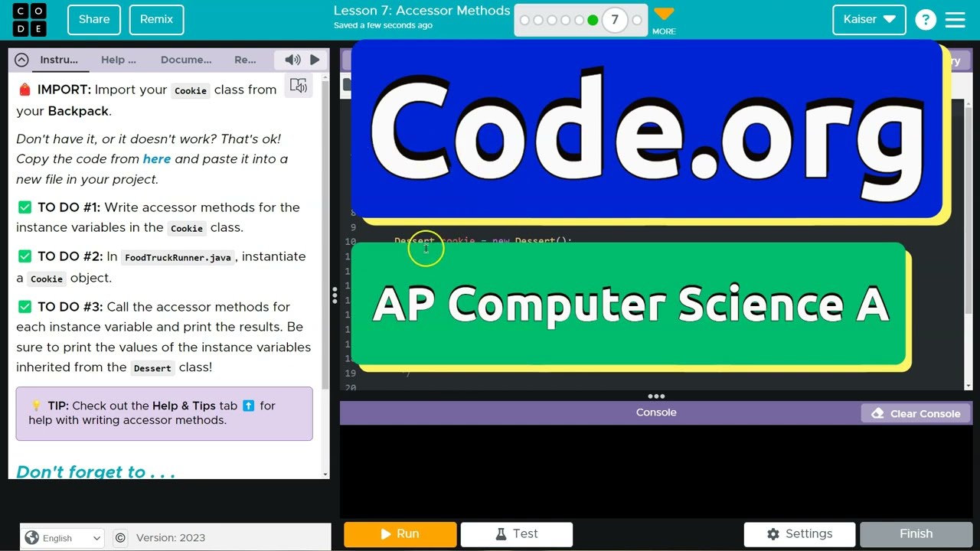Viewport: 980px width, 551px height.
Task: Run the program
Action: pyautogui.click(x=400, y=534)
